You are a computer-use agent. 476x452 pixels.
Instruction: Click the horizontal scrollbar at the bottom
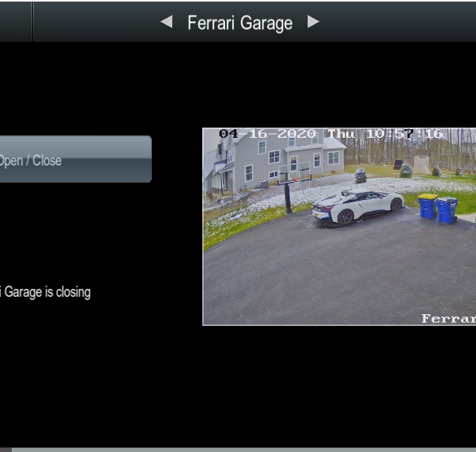click(x=244, y=450)
